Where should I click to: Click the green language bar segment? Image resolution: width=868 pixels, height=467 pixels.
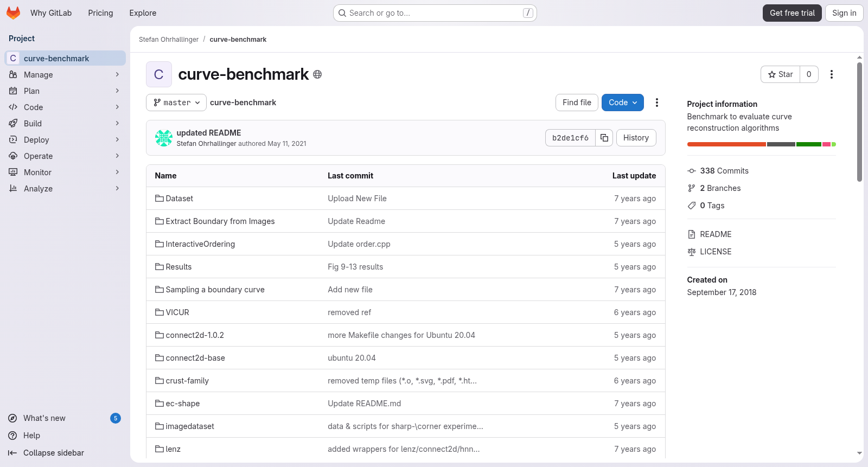[x=809, y=144]
